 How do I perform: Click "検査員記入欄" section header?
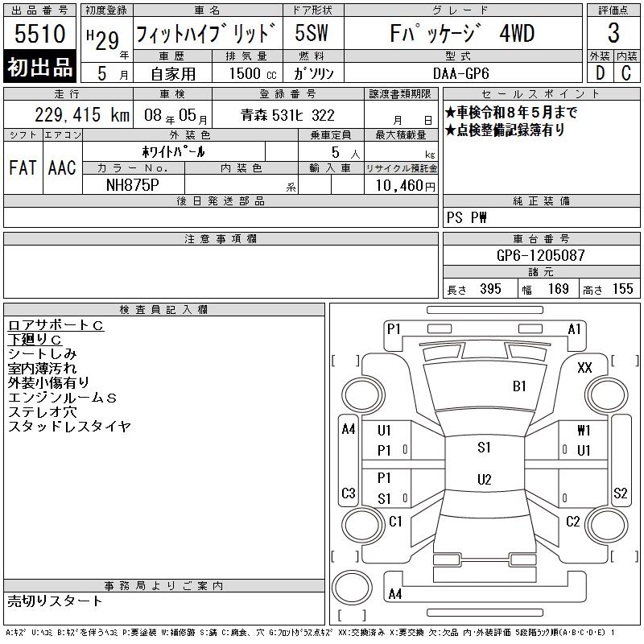tap(163, 310)
